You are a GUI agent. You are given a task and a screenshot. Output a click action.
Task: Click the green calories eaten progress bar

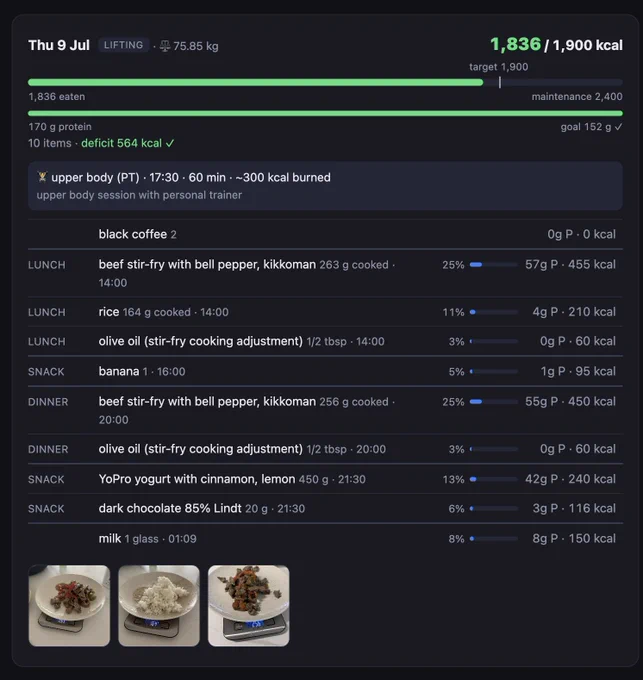click(x=255, y=82)
